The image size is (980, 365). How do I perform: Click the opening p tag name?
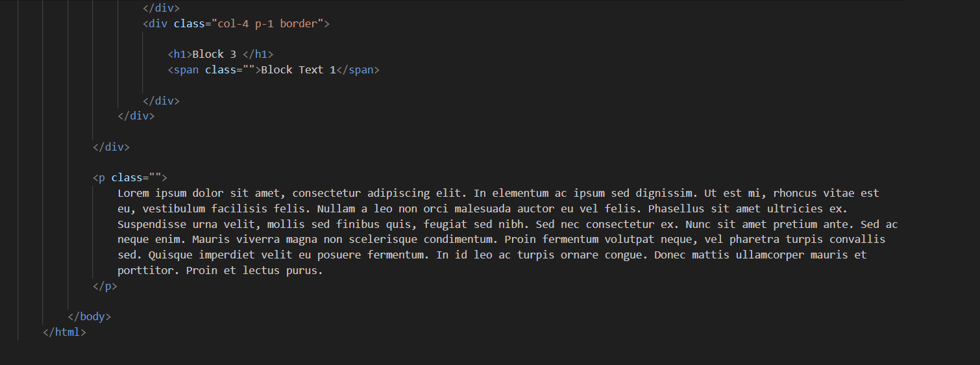[102, 177]
